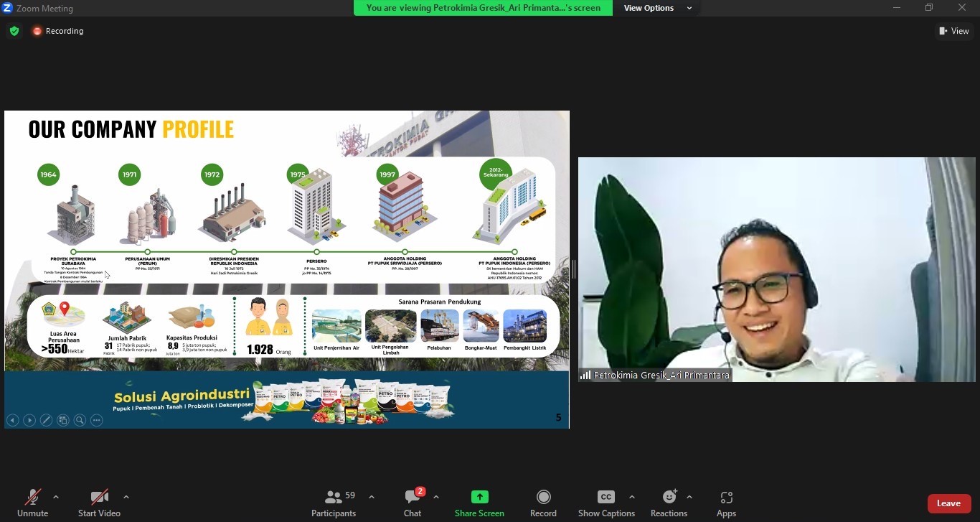Click the slide zoom magnifier icon

(x=80, y=420)
